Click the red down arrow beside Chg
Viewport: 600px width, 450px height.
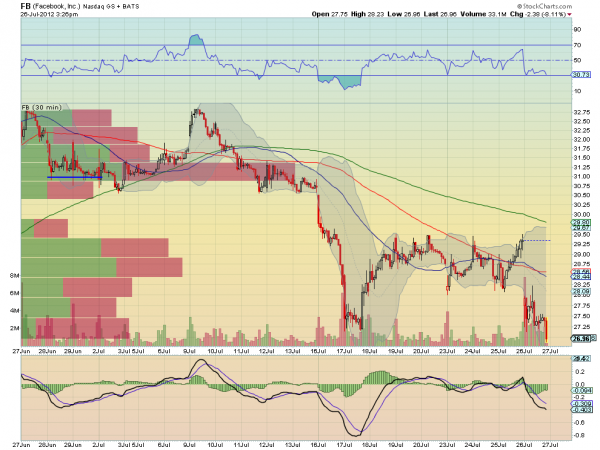(x=569, y=15)
